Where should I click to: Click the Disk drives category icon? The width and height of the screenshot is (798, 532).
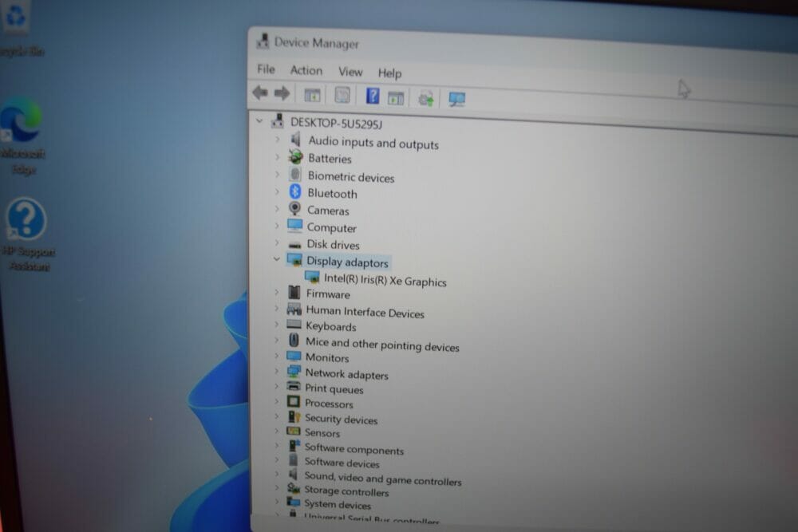(294, 245)
